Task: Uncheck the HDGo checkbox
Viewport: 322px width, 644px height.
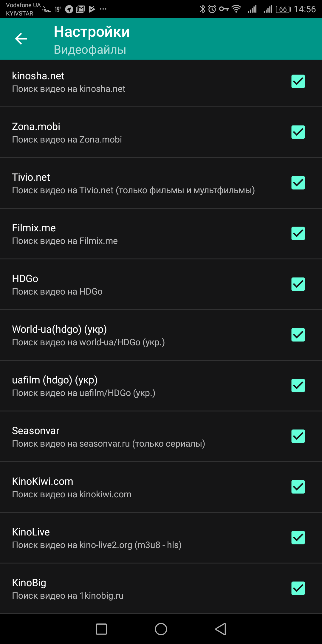Action: [298, 284]
